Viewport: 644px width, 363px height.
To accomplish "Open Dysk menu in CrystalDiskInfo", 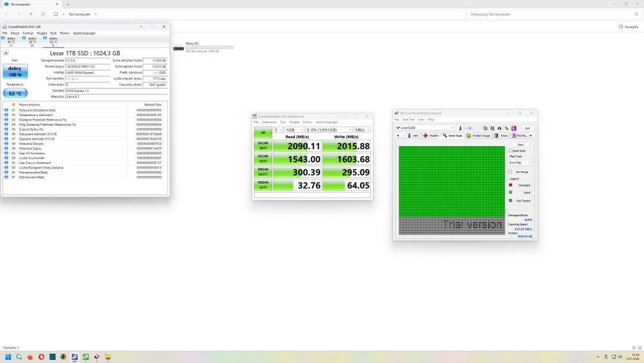I will (x=53, y=33).
